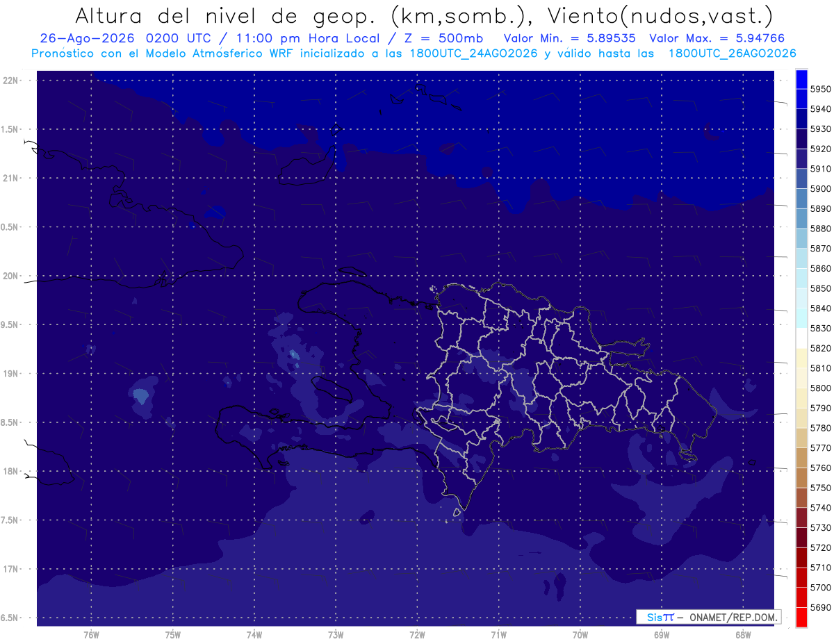Click the "5900" legend value
Viewport: 834px width, 644px height.
821,189
